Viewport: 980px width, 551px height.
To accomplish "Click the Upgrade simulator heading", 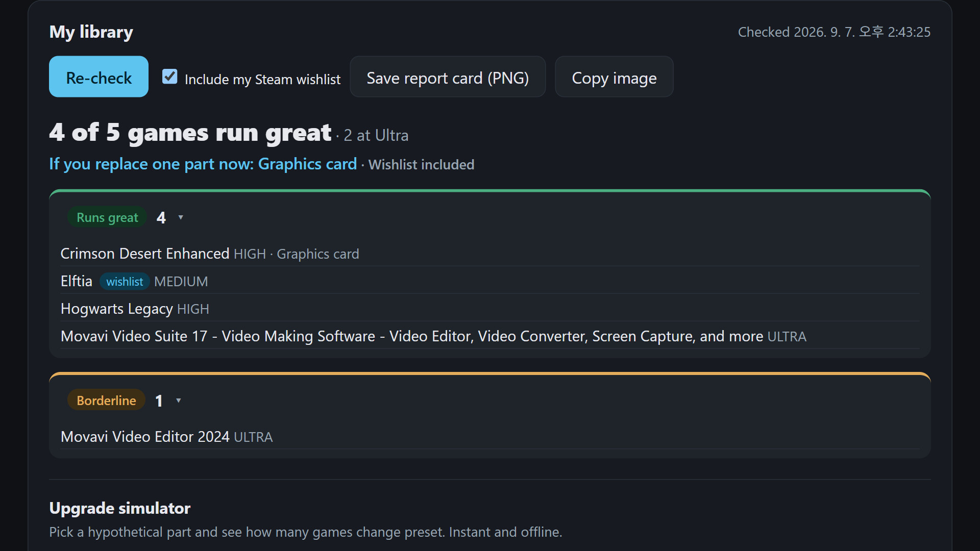I will tap(120, 508).
